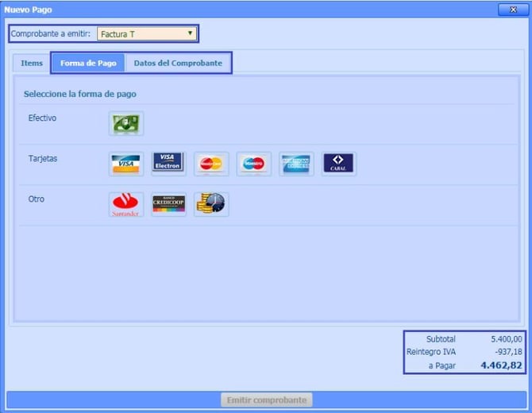This screenshot has height=413, width=532.
Task: Select the American Express card icon
Action: (296, 164)
